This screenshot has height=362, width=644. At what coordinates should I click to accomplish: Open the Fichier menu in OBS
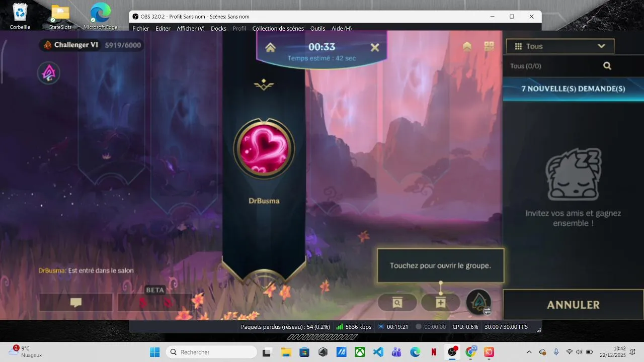coord(141,29)
